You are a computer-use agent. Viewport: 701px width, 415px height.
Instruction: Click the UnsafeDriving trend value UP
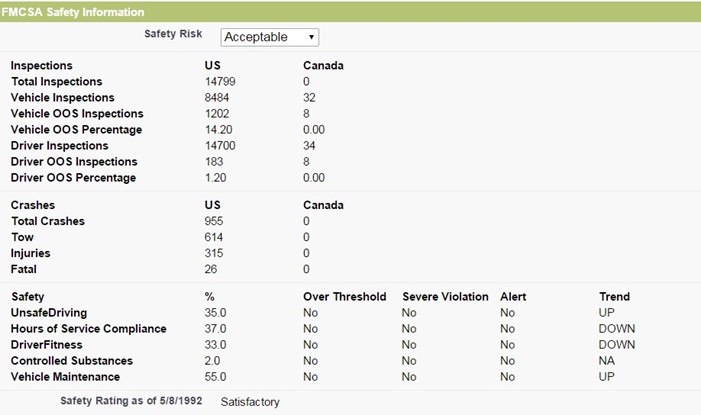coord(607,313)
